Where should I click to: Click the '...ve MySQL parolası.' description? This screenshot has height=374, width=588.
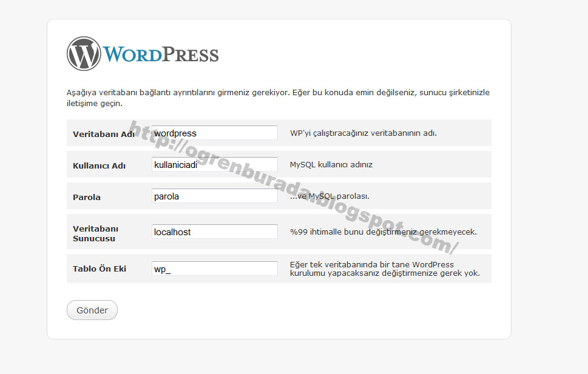coord(329,196)
